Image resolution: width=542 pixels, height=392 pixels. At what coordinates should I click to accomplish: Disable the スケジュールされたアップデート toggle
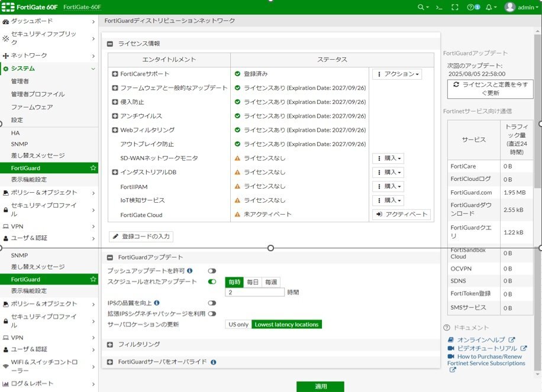click(212, 281)
